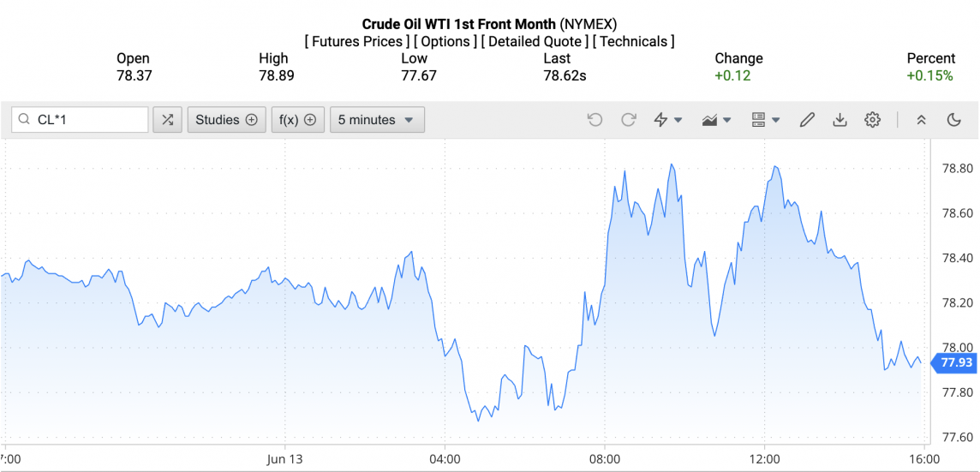Expand the chart layout template dropdown
Screen dimensions: 980x472
click(x=765, y=120)
